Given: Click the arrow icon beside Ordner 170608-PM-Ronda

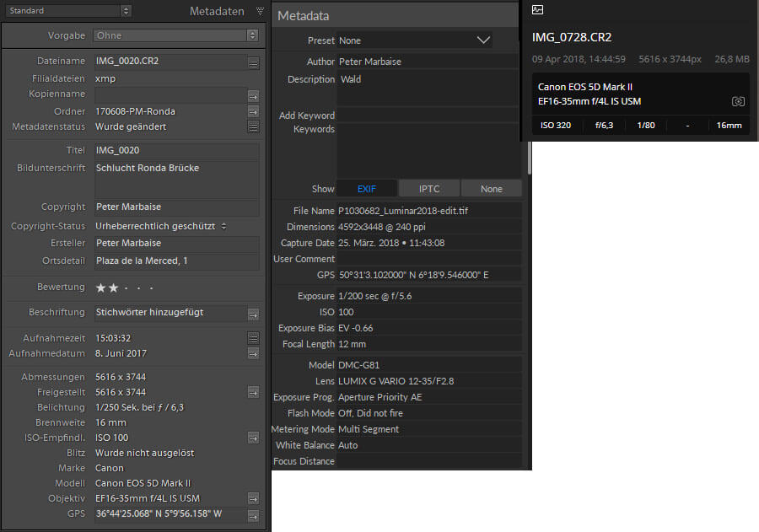Looking at the screenshot, I should click(253, 112).
